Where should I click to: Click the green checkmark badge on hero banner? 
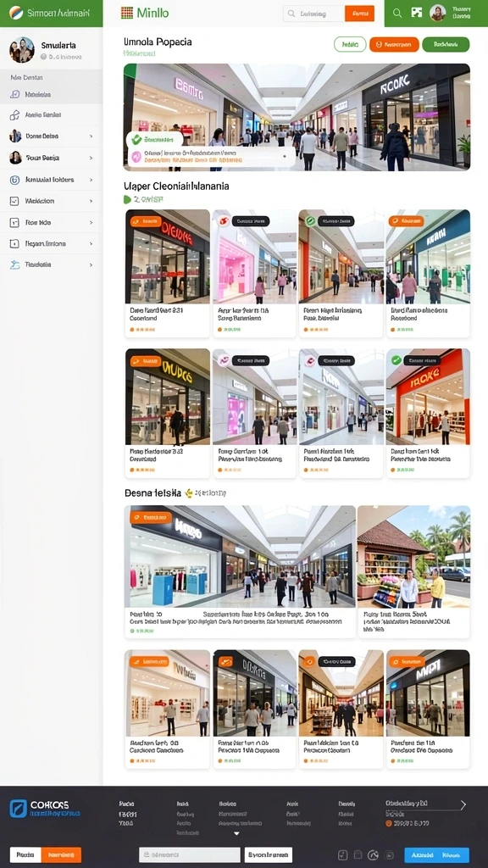pos(136,140)
